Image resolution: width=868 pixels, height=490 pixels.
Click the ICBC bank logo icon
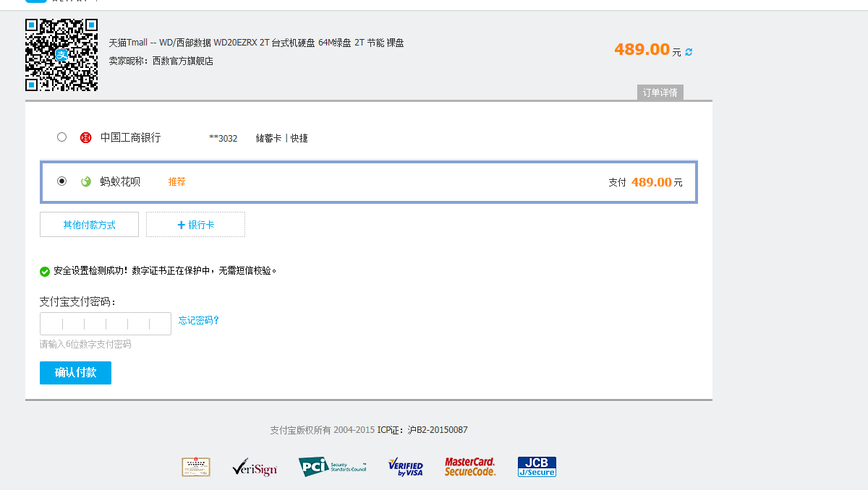(86, 138)
